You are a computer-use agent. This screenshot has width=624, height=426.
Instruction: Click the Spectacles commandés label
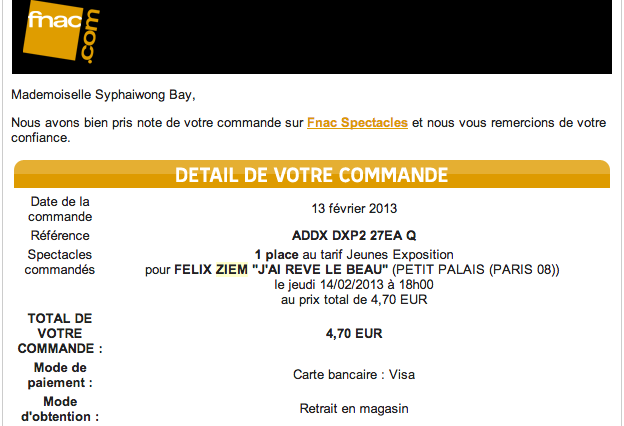(60, 262)
